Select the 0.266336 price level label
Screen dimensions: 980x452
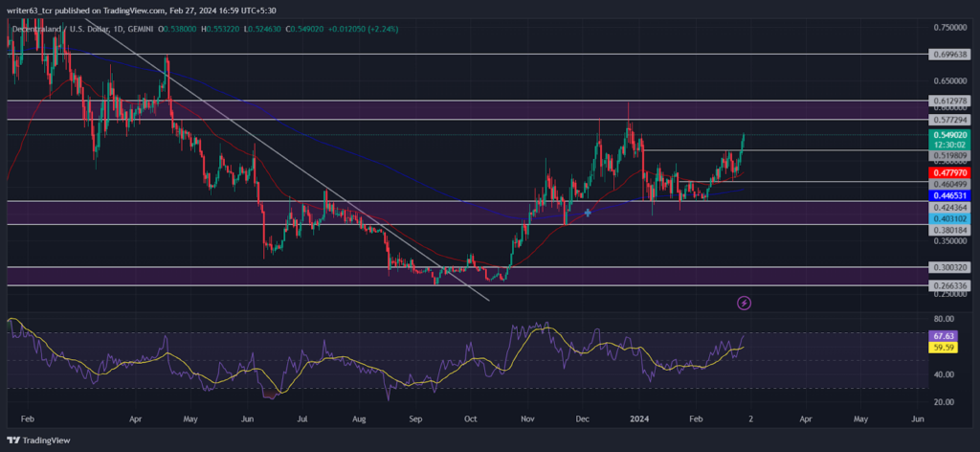[950, 284]
